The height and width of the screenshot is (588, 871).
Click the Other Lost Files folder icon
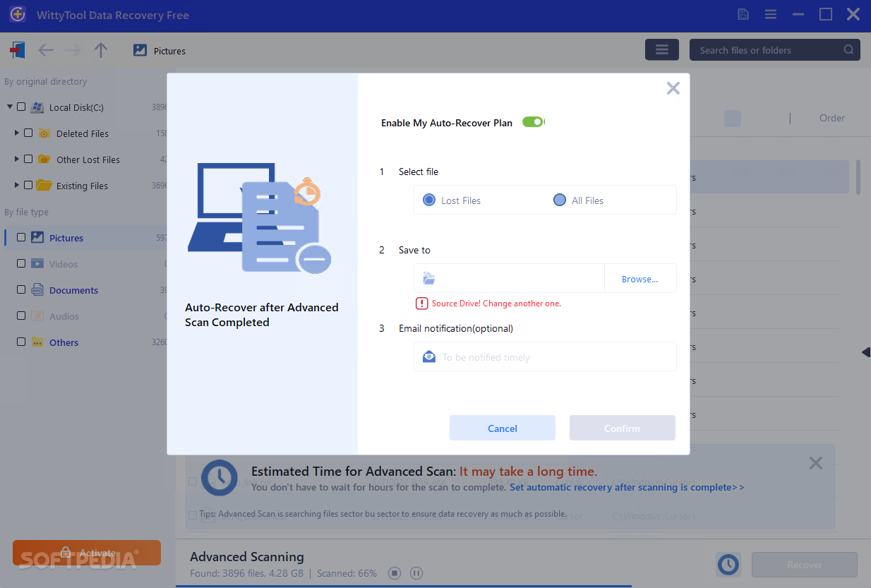click(44, 159)
